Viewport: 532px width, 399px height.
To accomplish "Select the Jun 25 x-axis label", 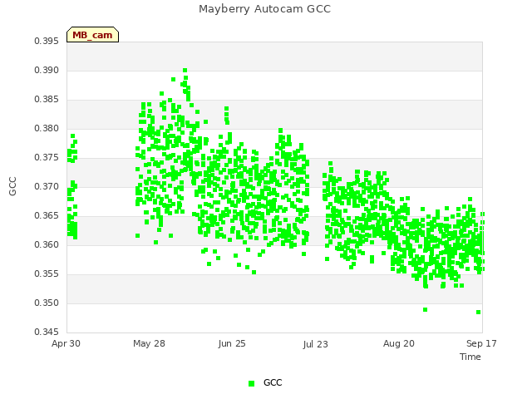I will tap(232, 343).
